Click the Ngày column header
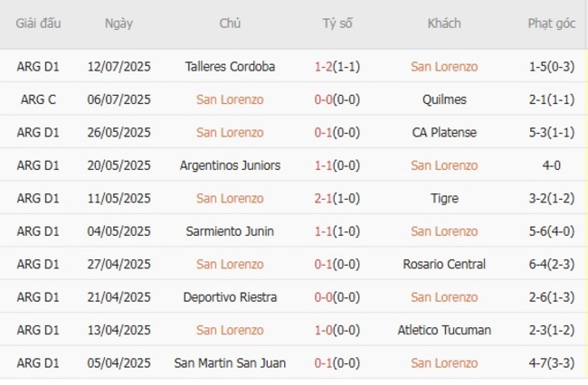 coord(119,23)
